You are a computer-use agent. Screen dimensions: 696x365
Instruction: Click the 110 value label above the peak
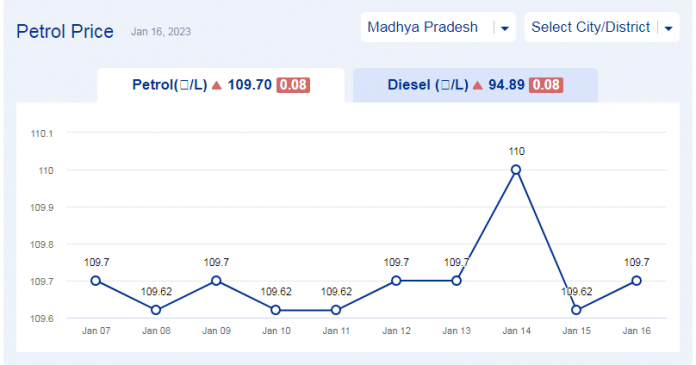point(516,152)
